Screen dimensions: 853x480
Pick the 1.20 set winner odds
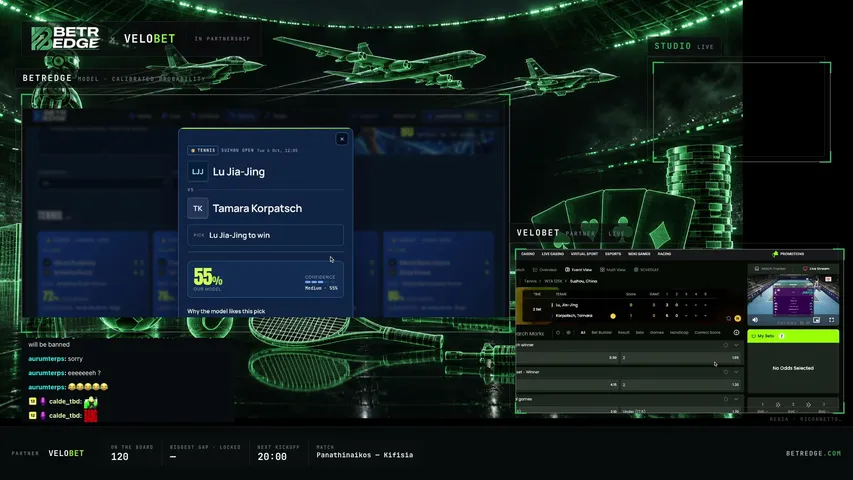pos(681,385)
